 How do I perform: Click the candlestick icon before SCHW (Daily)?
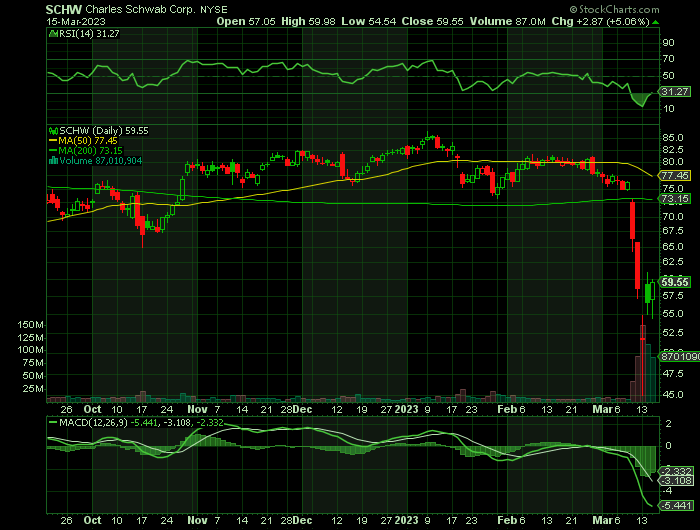click(53, 131)
